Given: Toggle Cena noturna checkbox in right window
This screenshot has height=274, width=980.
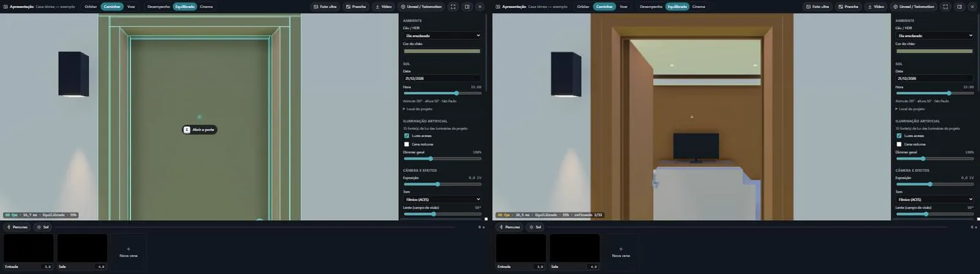Looking at the screenshot, I should [x=899, y=144].
